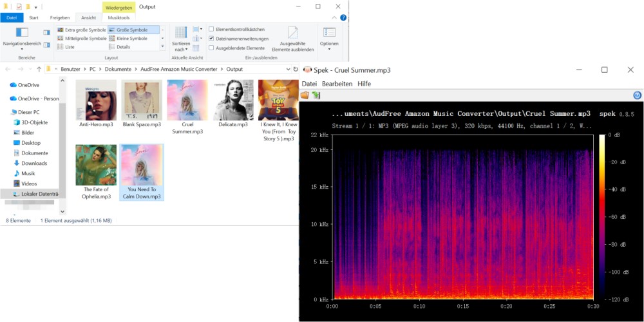Select Große Symbole layout
The height and width of the screenshot is (322, 644).
(133, 30)
